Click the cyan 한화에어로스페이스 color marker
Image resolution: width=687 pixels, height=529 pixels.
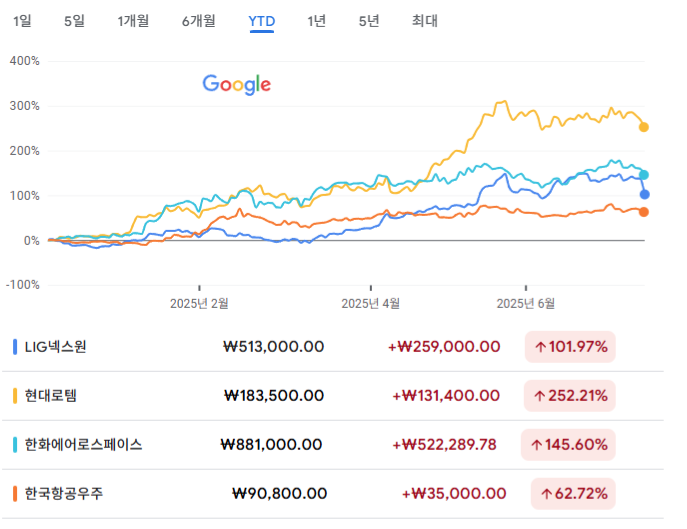pyautogui.click(x=15, y=445)
